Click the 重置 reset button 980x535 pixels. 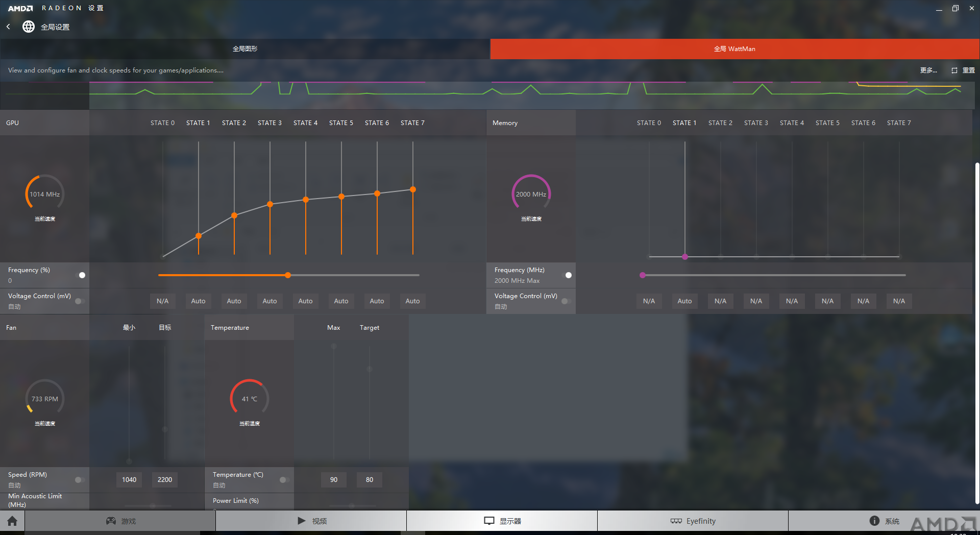(968, 70)
